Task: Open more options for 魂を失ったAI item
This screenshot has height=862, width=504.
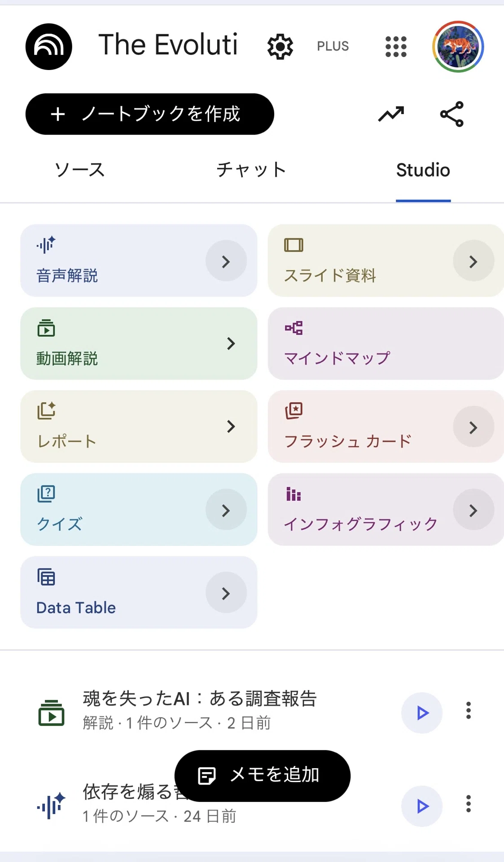Action: pyautogui.click(x=469, y=711)
